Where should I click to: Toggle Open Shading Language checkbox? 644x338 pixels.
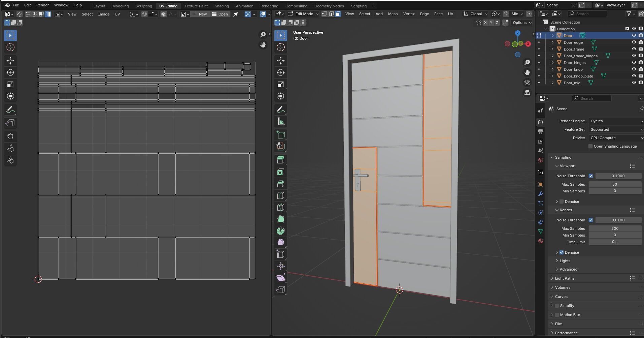[x=590, y=146]
